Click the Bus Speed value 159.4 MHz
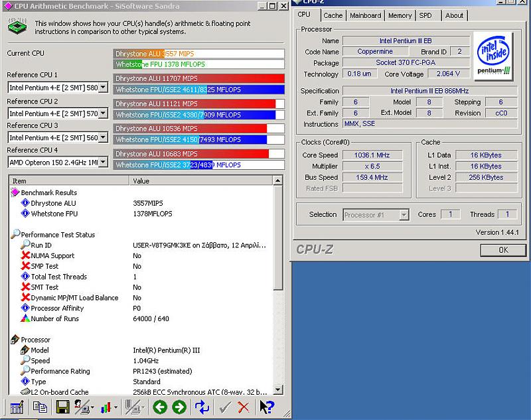Viewport: 531px width, 420px height. click(372, 177)
